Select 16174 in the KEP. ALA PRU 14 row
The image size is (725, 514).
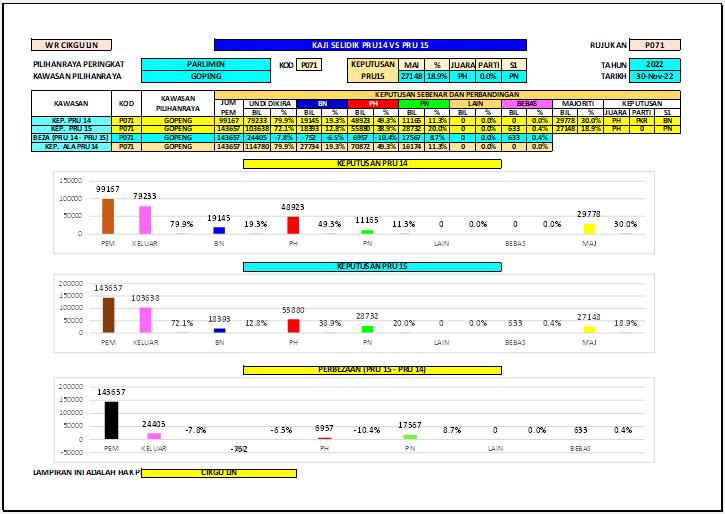[412, 147]
